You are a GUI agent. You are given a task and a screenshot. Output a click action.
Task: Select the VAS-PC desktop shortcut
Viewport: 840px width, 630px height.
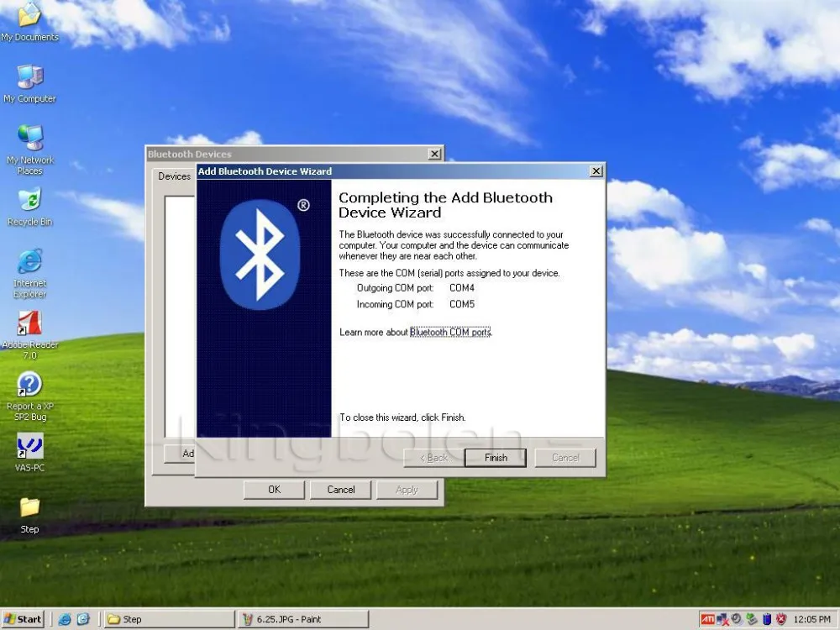pyautogui.click(x=29, y=453)
